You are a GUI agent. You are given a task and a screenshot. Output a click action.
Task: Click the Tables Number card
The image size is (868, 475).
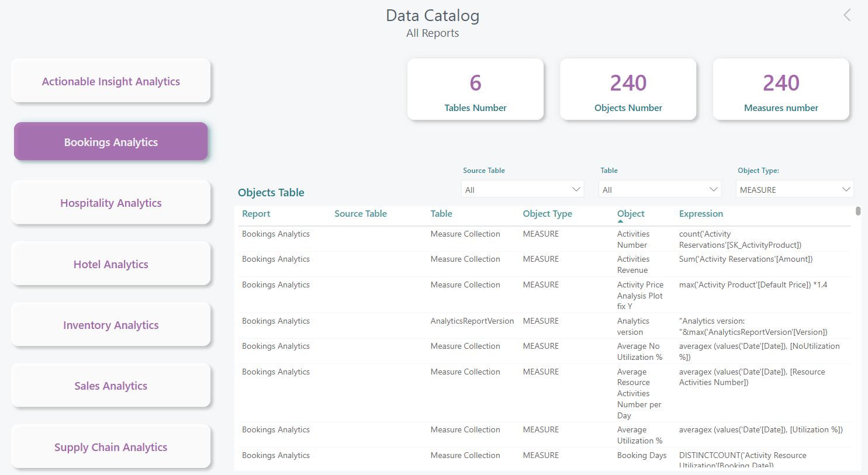pos(475,89)
